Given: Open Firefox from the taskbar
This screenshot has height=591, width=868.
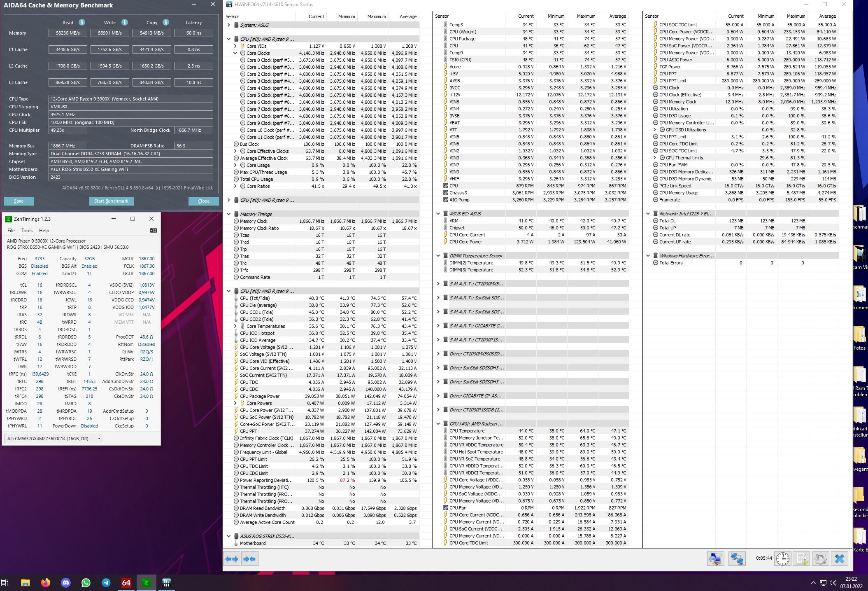Looking at the screenshot, I should [x=45, y=582].
